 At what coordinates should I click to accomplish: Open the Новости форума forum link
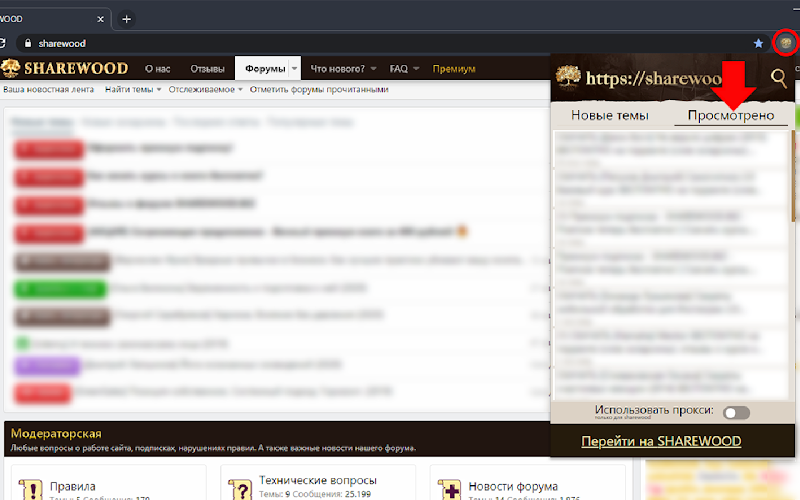pyautogui.click(x=513, y=486)
